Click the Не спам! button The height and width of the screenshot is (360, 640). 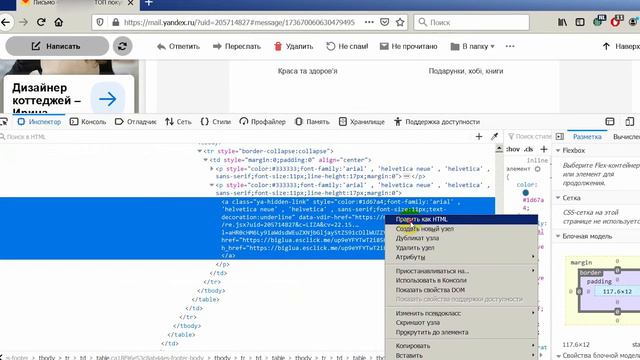[347, 46]
